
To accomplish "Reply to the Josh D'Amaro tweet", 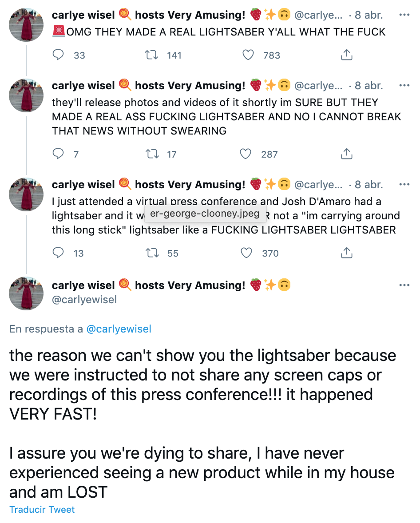I will click(59, 253).
